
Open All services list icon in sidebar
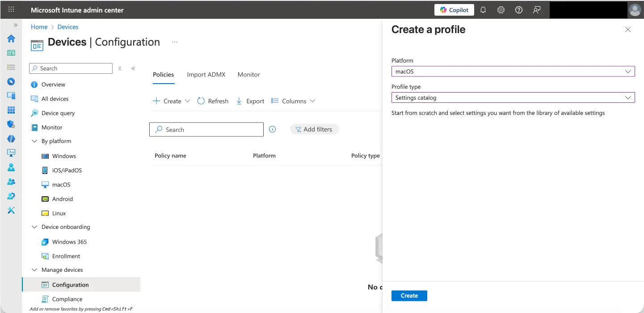tap(11, 67)
